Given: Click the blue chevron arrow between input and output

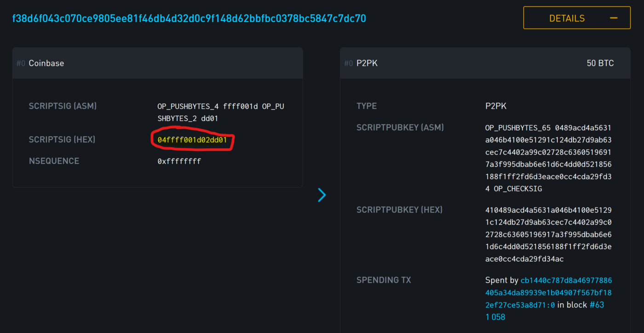Looking at the screenshot, I should click(322, 195).
